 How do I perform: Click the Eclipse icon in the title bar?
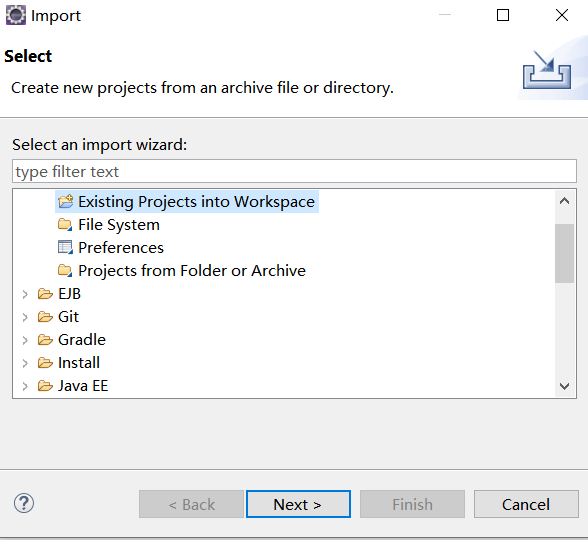pos(16,15)
